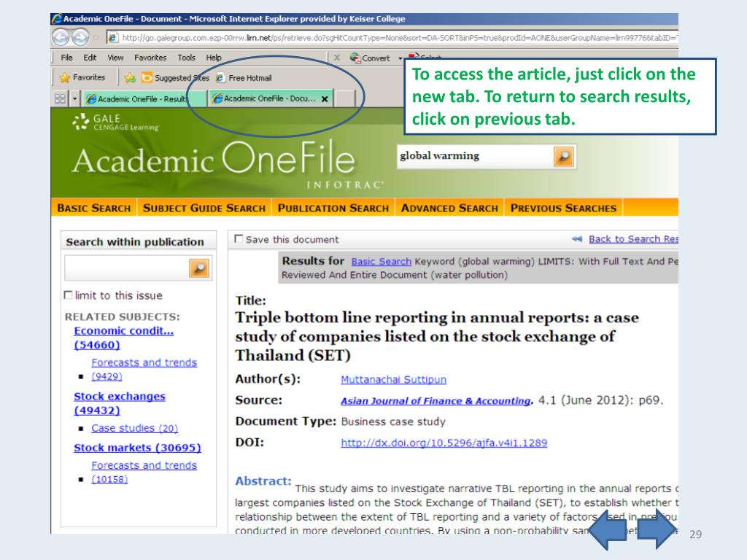The image size is (747, 560).
Task: Click the Search within publication input field
Action: (x=126, y=268)
